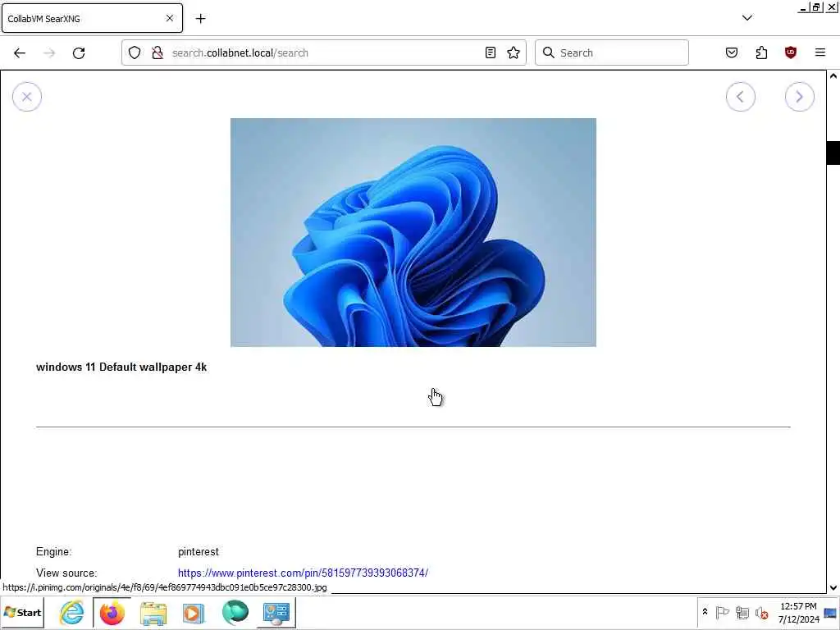
Task: Click the taskbar clock showing 12:57 PM
Action: 798,612
